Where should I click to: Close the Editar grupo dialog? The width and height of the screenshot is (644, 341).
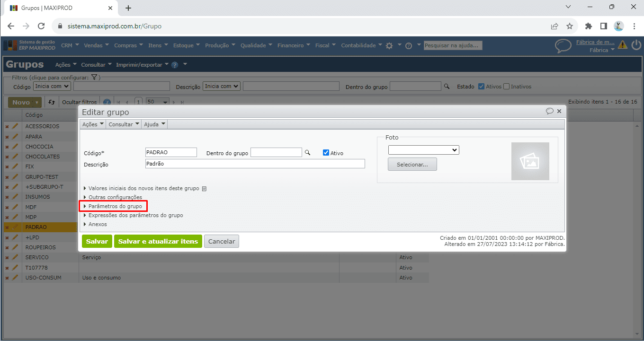(559, 111)
